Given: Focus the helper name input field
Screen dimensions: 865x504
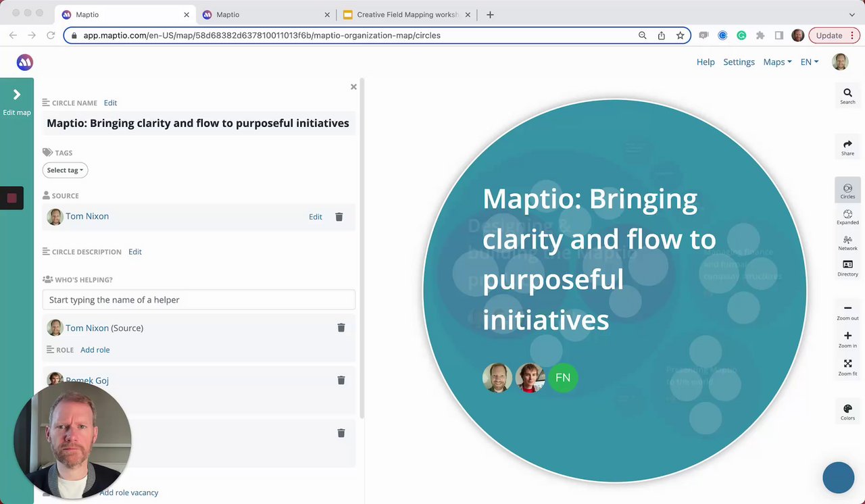Looking at the screenshot, I should pyautogui.click(x=199, y=300).
